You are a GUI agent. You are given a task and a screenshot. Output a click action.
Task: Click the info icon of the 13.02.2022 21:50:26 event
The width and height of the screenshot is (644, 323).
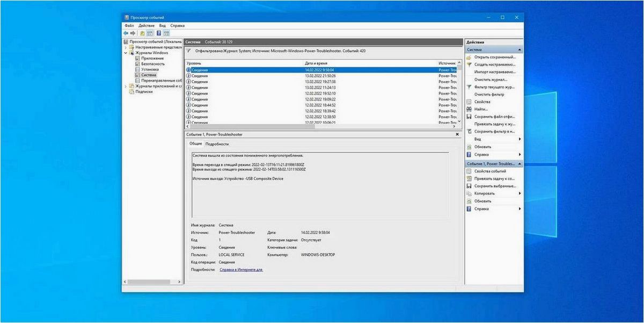point(188,76)
